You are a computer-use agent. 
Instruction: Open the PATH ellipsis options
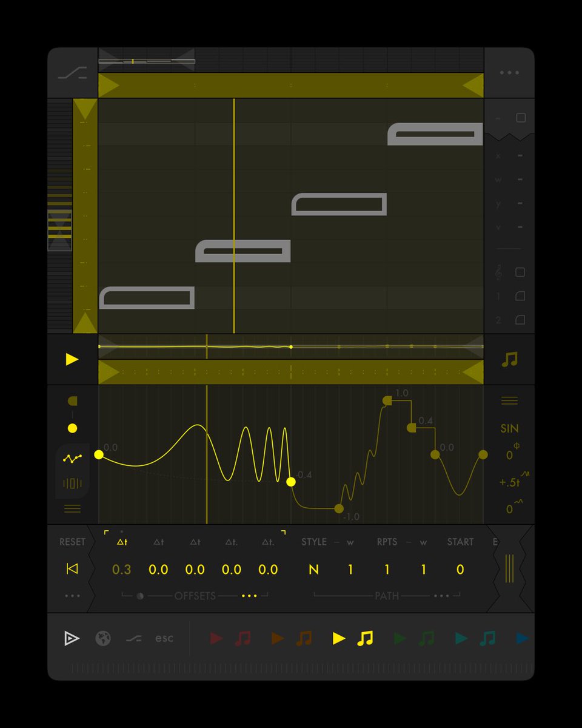[442, 596]
